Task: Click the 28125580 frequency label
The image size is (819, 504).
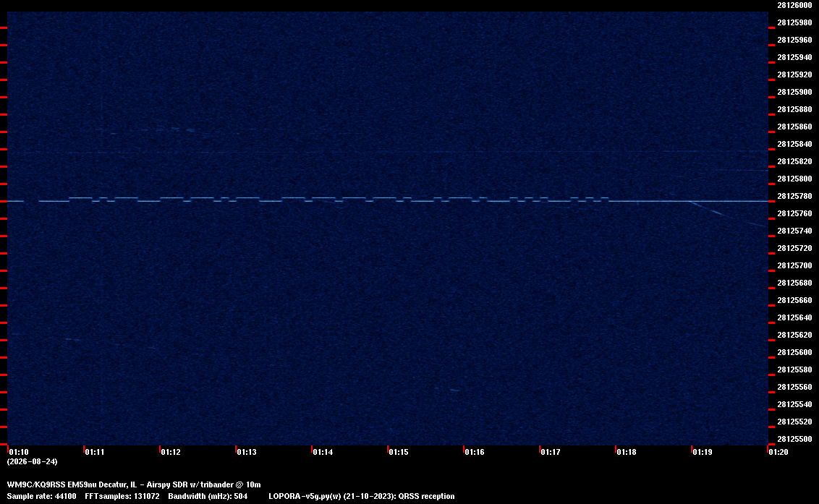Action: pos(794,370)
